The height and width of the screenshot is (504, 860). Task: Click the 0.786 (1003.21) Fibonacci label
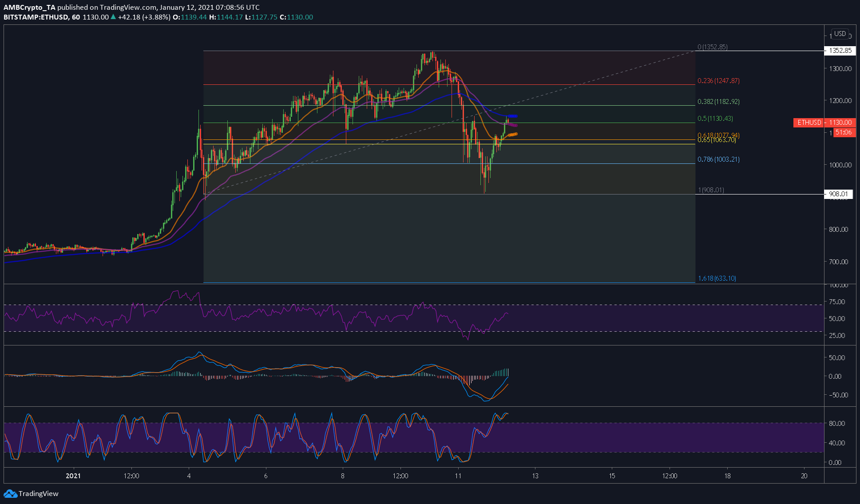[718, 159]
